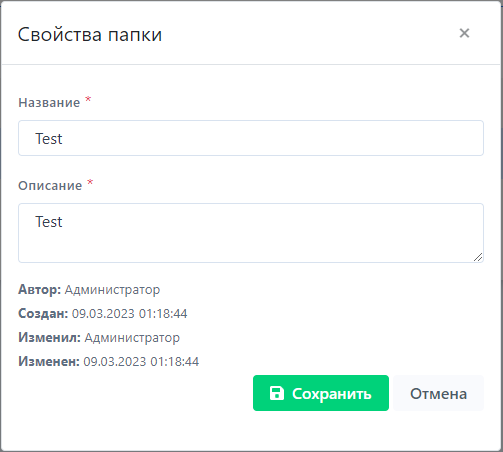
Task: Click the red asterisk beside Название
Action: pos(88,99)
